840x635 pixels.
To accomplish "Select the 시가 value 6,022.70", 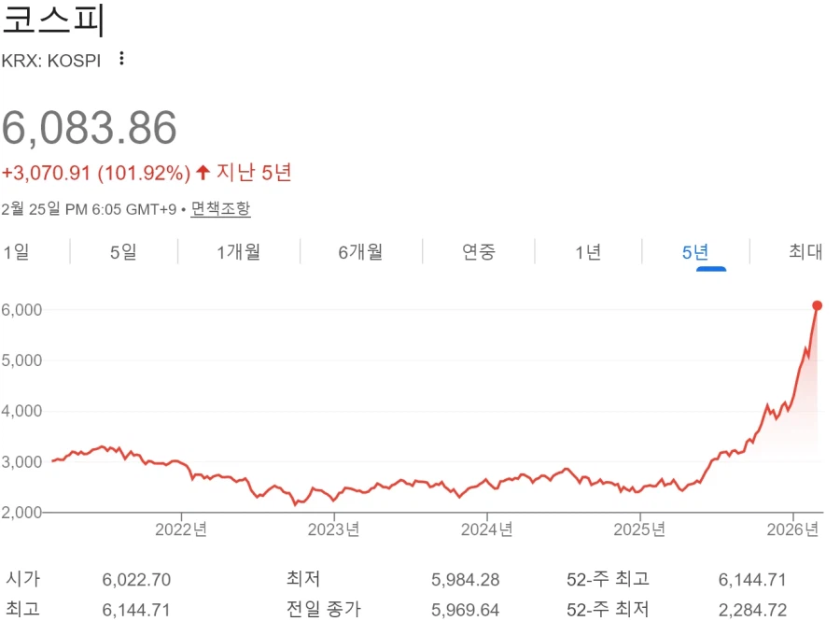I will click(136, 579).
